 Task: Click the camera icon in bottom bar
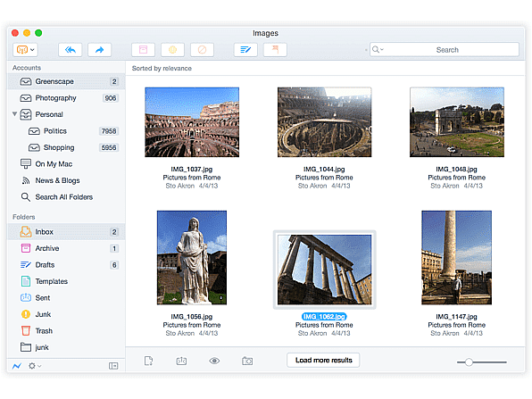(247, 361)
